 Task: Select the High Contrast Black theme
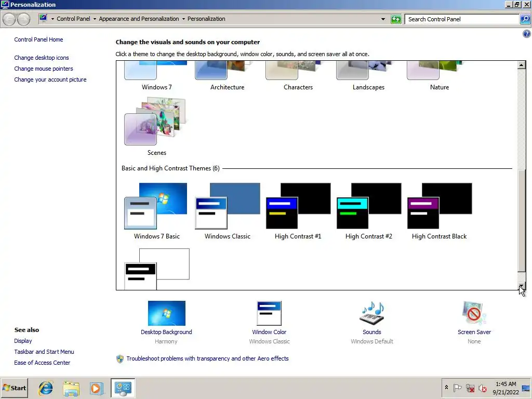pos(440,211)
